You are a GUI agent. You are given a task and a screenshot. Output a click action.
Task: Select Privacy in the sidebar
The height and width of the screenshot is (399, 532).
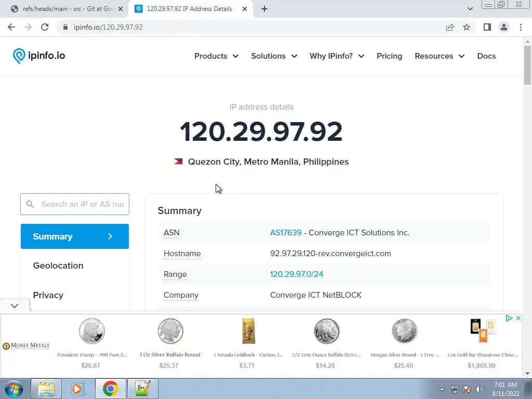point(48,295)
